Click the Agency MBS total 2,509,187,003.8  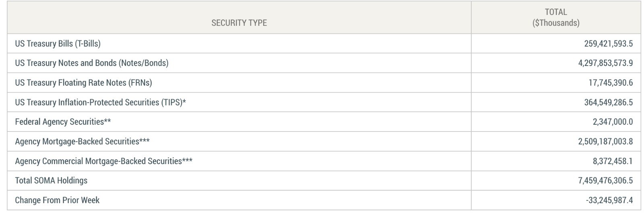(605, 142)
